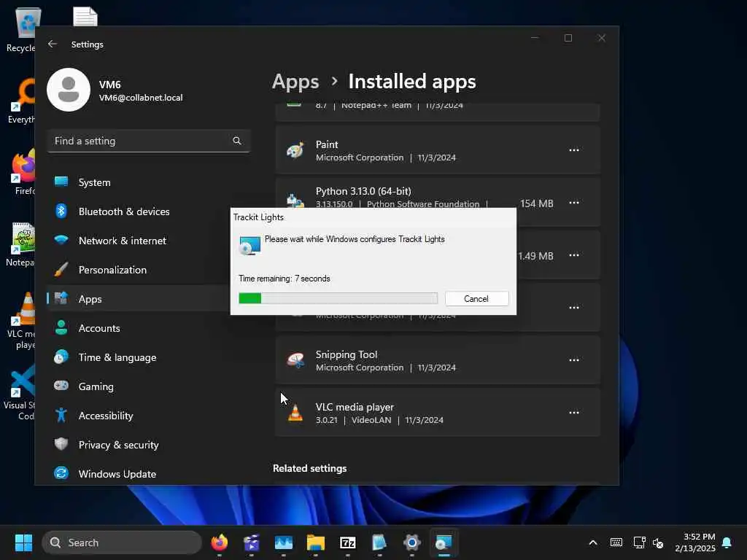Open File Explorer from the taskbar
The width and height of the screenshot is (747, 560).
(315, 542)
